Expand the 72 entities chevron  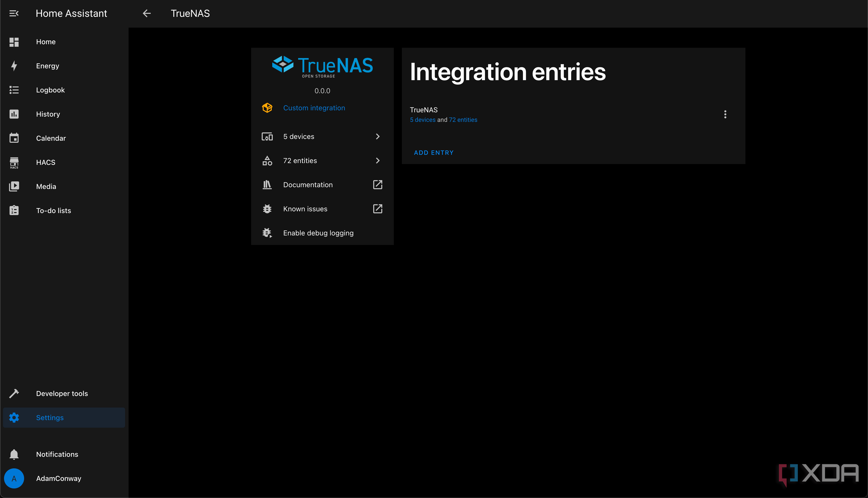click(377, 160)
